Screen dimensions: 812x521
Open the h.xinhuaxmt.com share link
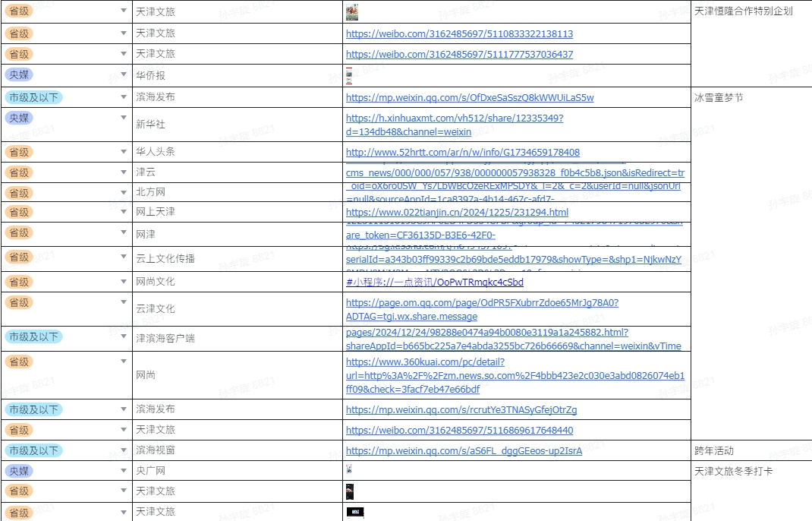(x=455, y=125)
